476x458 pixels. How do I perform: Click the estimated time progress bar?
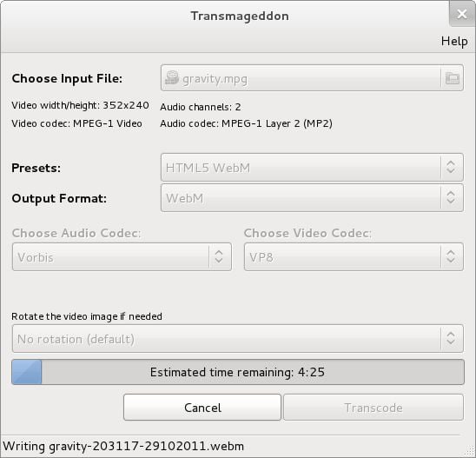(238, 372)
